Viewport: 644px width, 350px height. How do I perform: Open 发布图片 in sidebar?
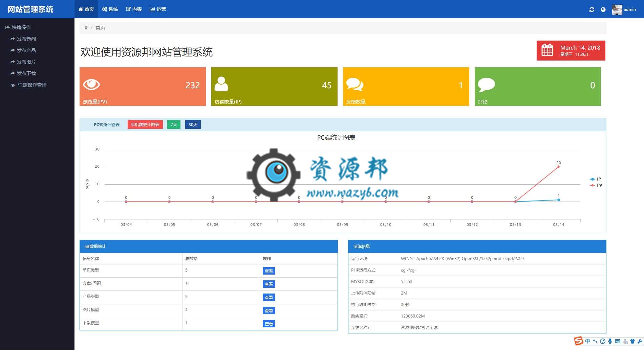23,62
